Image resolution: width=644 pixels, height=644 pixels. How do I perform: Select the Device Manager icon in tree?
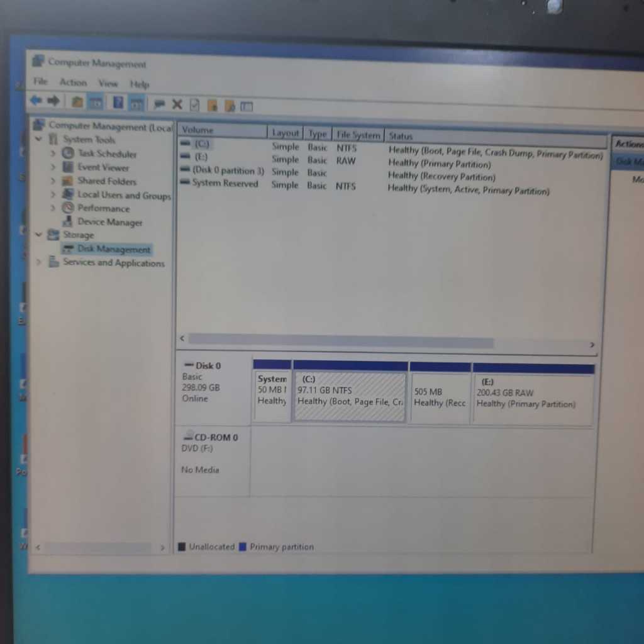68,222
